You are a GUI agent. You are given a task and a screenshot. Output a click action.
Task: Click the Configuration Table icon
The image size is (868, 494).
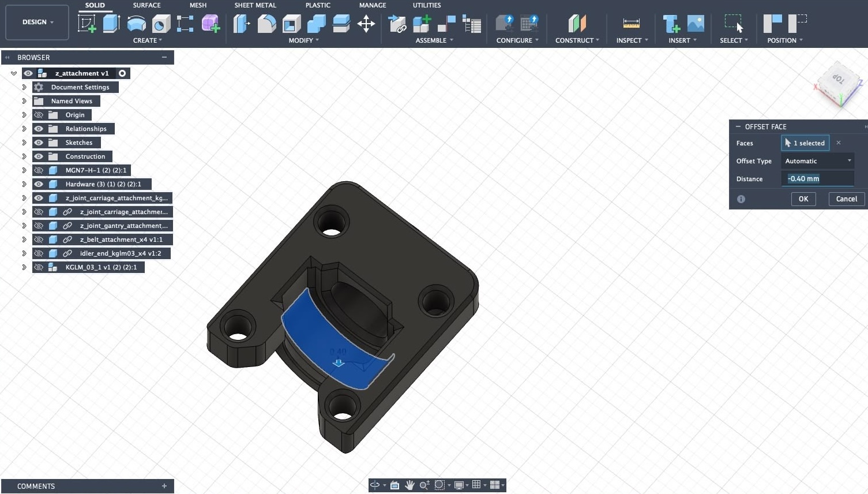point(529,24)
